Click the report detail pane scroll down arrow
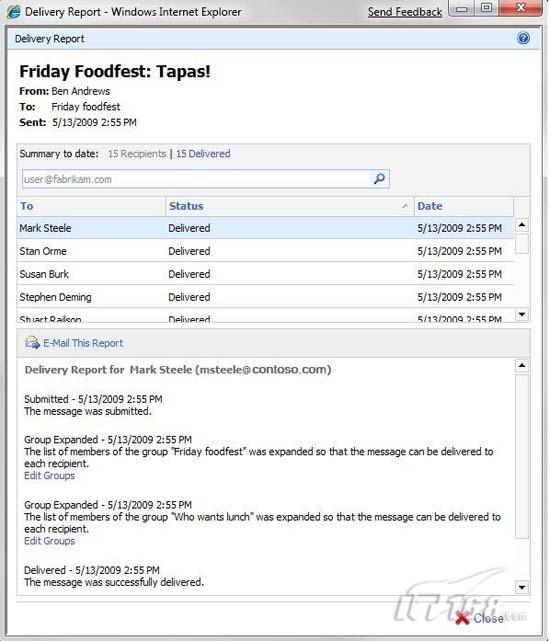 [x=521, y=587]
